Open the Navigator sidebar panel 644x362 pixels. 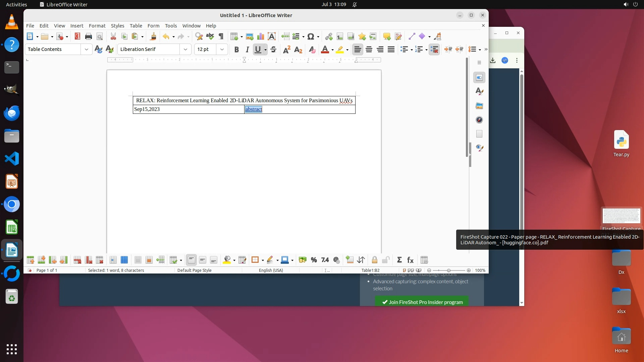coord(479,120)
